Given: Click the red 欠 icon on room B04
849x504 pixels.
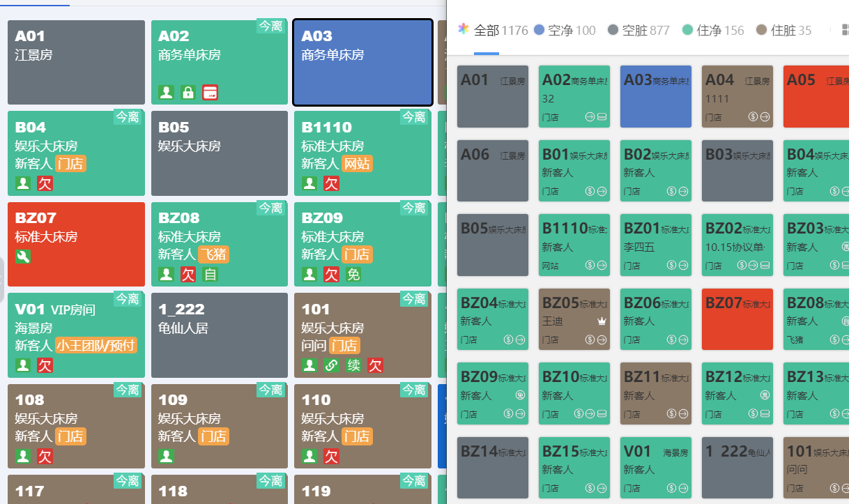Looking at the screenshot, I should (45, 183).
